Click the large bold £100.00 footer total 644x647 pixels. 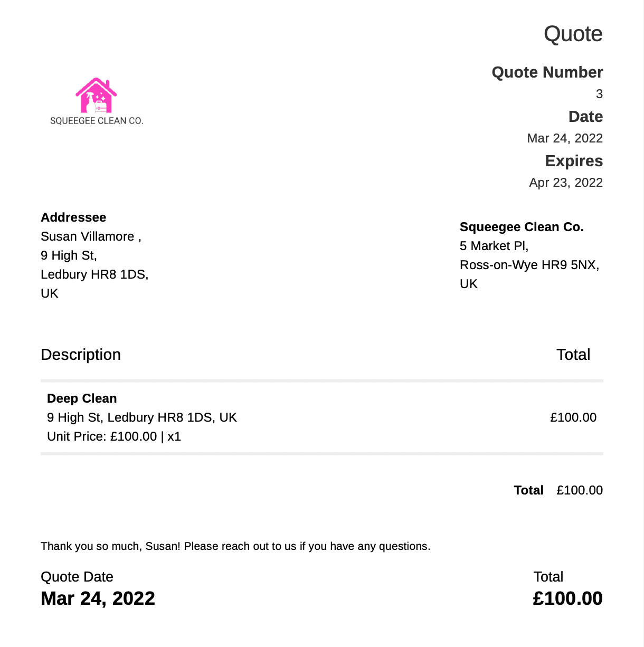567,598
